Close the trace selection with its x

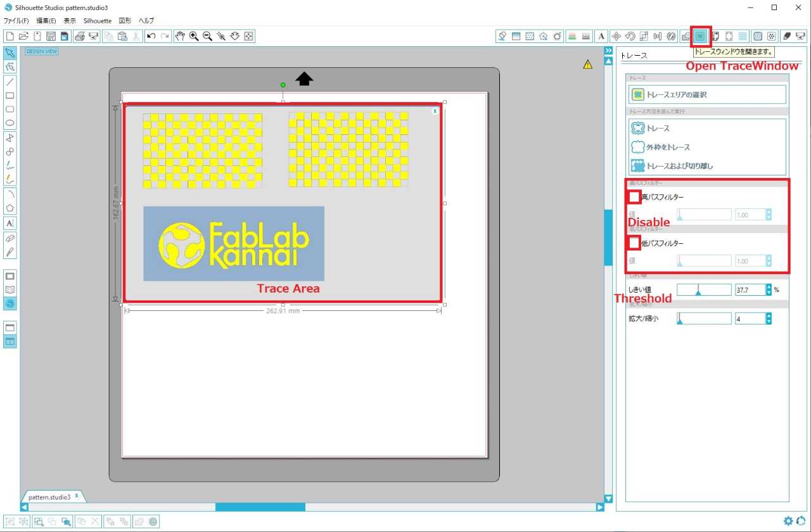435,111
